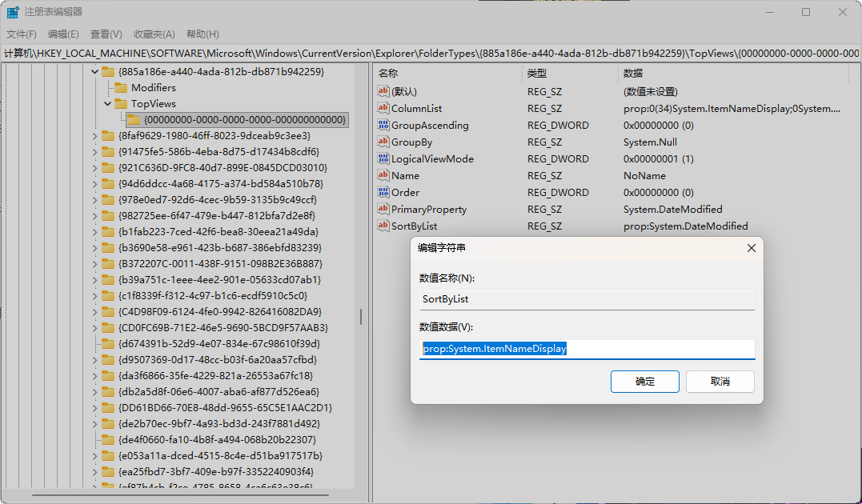Click folder icon of {921C636D-9FC8-40d7-899E-0845DCD03010}
Image resolution: width=862 pixels, height=504 pixels.
pos(108,167)
